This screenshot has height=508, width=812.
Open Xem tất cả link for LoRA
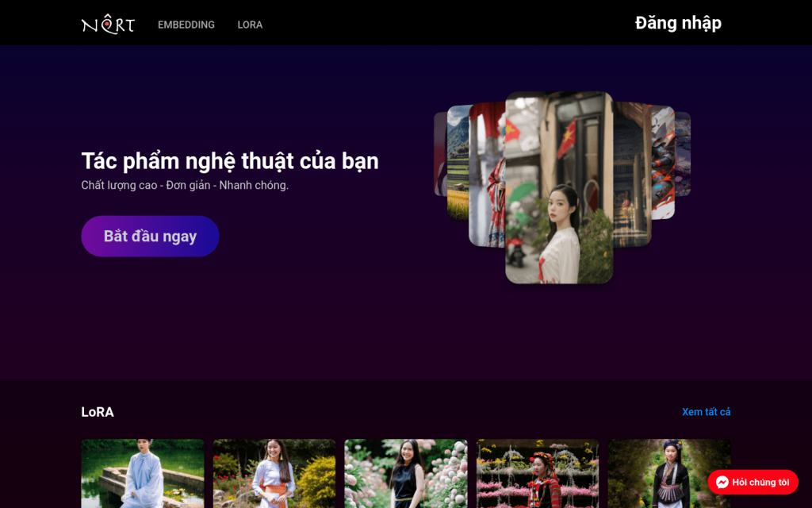(706, 412)
